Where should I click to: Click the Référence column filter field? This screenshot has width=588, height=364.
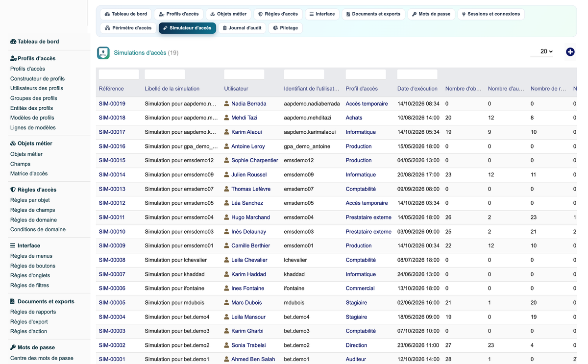119,74
